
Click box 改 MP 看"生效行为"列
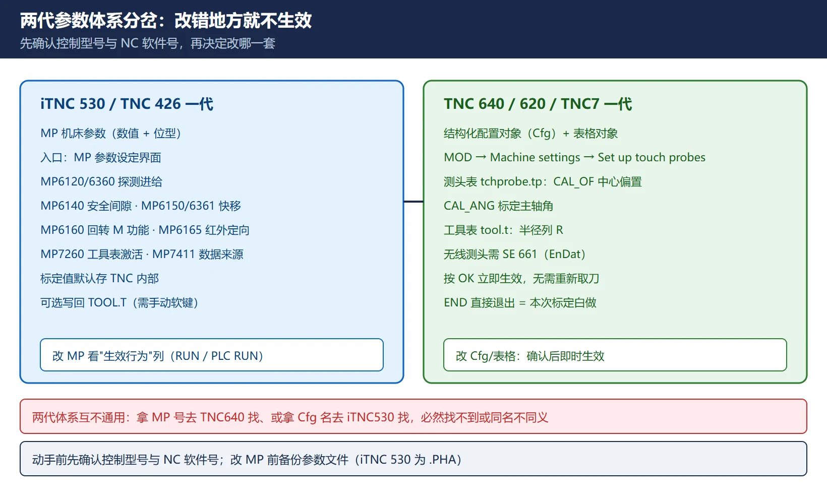tap(212, 355)
